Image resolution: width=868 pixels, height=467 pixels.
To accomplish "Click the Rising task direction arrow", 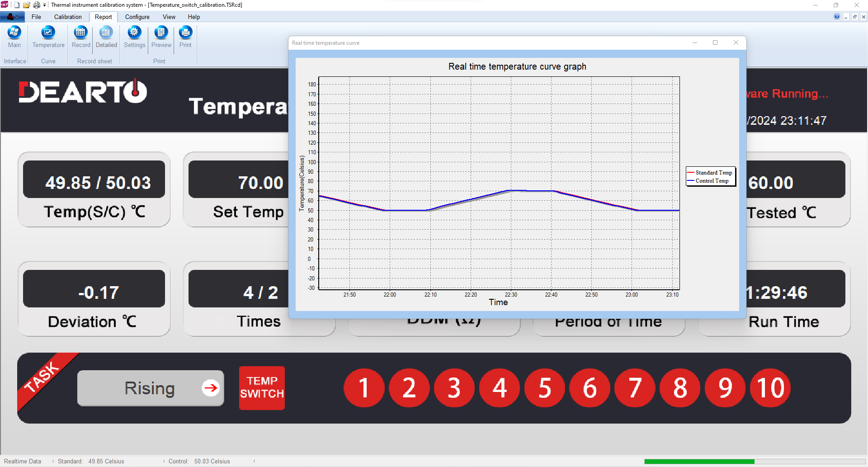I will click(210, 388).
